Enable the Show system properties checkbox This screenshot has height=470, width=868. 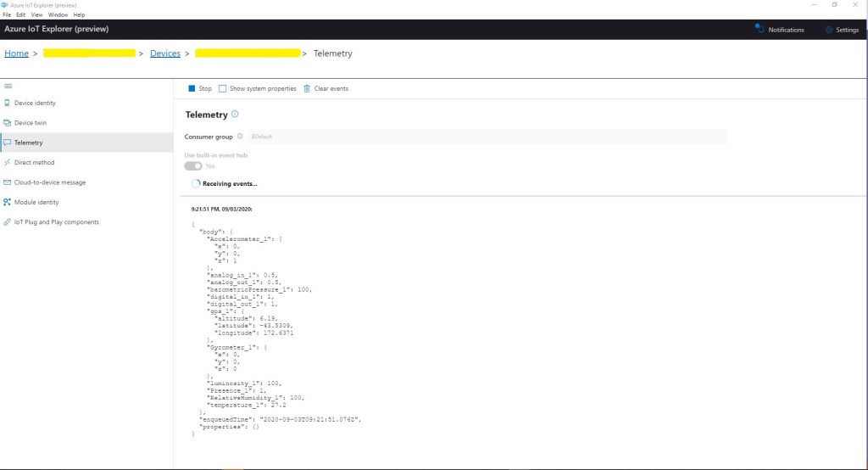(x=223, y=88)
